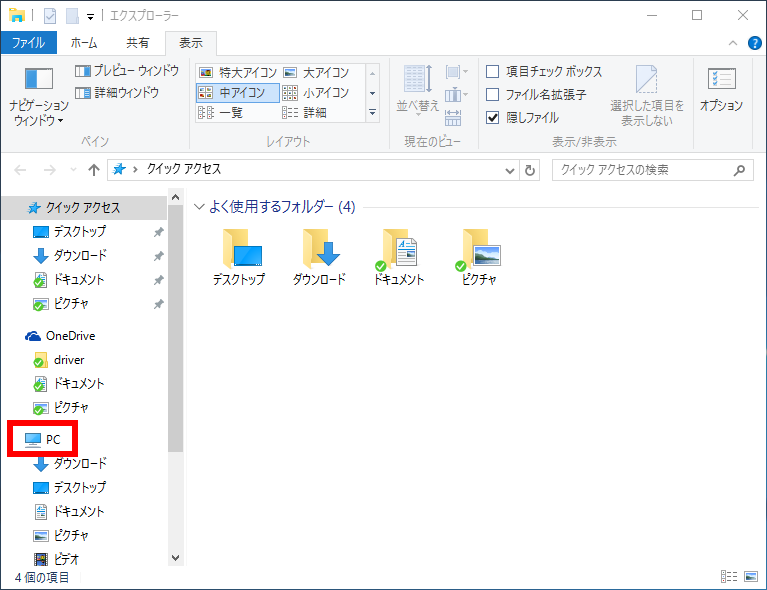This screenshot has height=590, width=767.
Task: Select small icons (小アイコン) layout
Action: pos(316,92)
